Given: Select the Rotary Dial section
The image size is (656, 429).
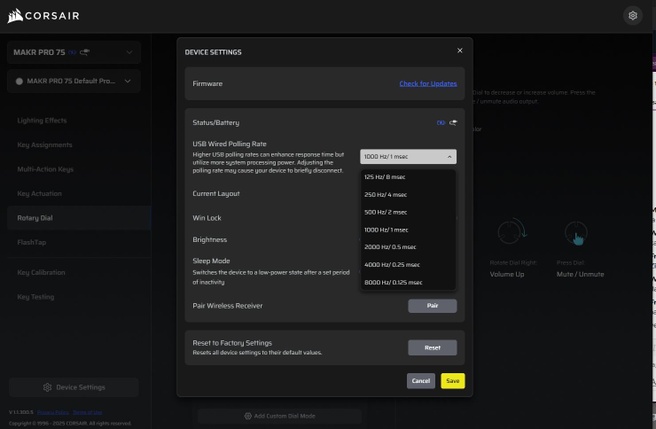Looking at the screenshot, I should (79, 218).
